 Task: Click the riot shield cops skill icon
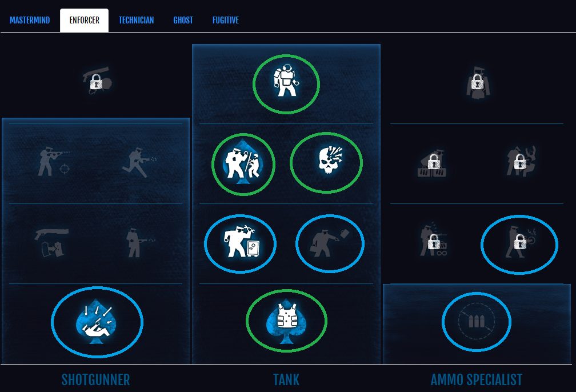(x=243, y=163)
